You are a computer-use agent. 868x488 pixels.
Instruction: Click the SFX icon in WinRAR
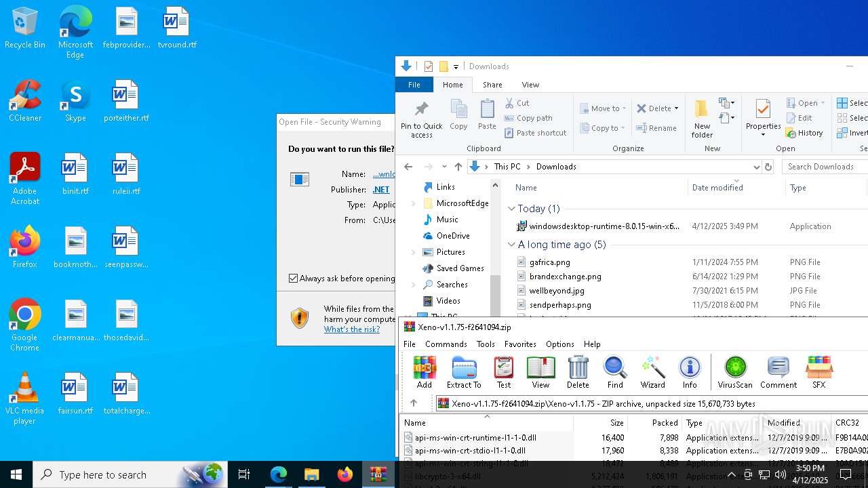(819, 372)
